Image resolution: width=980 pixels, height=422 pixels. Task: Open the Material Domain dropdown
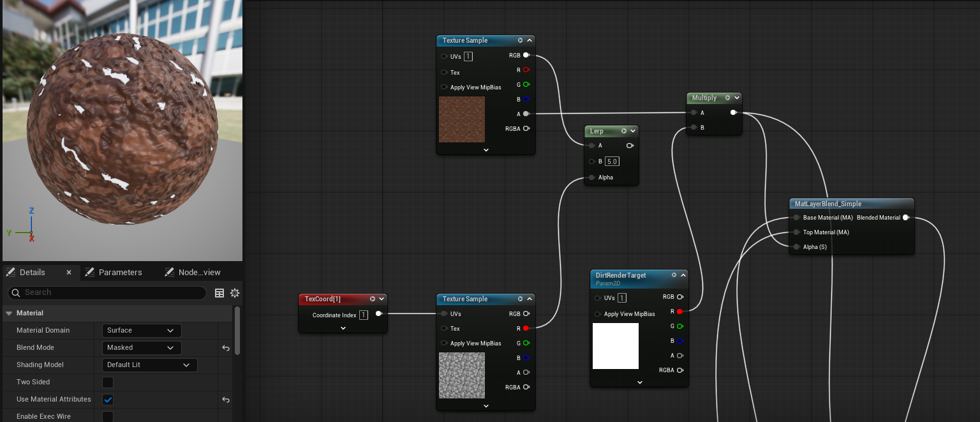(x=142, y=331)
